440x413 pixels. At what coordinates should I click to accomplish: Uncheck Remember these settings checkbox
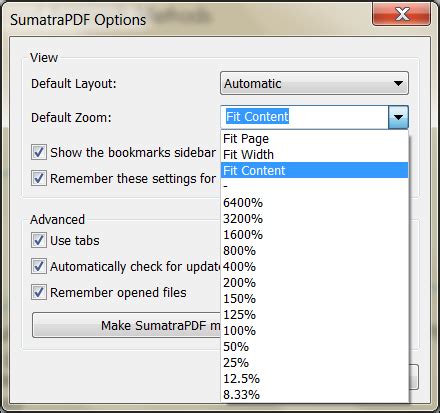tap(39, 178)
